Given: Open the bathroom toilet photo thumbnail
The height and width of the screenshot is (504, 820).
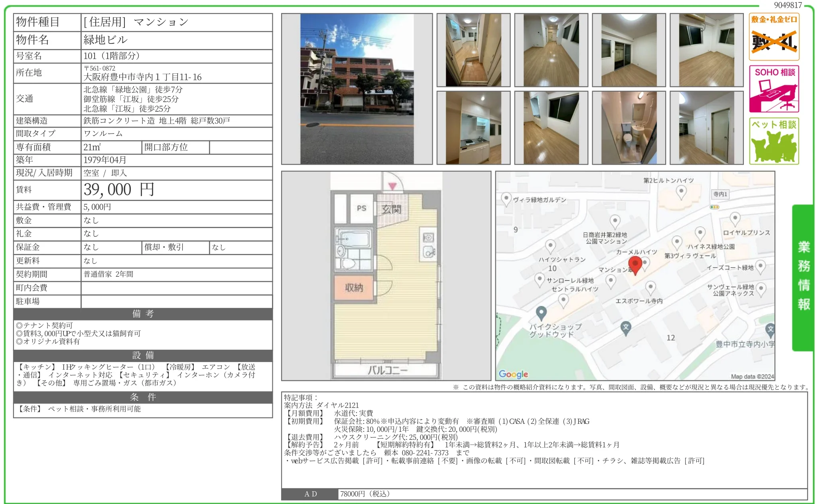Looking at the screenshot, I should [629, 128].
